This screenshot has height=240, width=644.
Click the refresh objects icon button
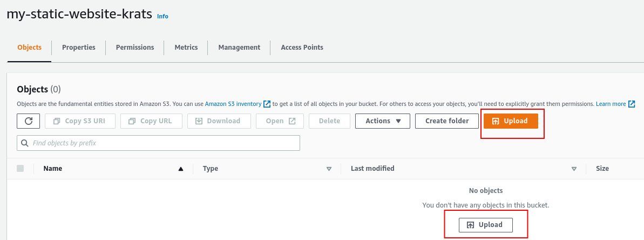(x=29, y=121)
